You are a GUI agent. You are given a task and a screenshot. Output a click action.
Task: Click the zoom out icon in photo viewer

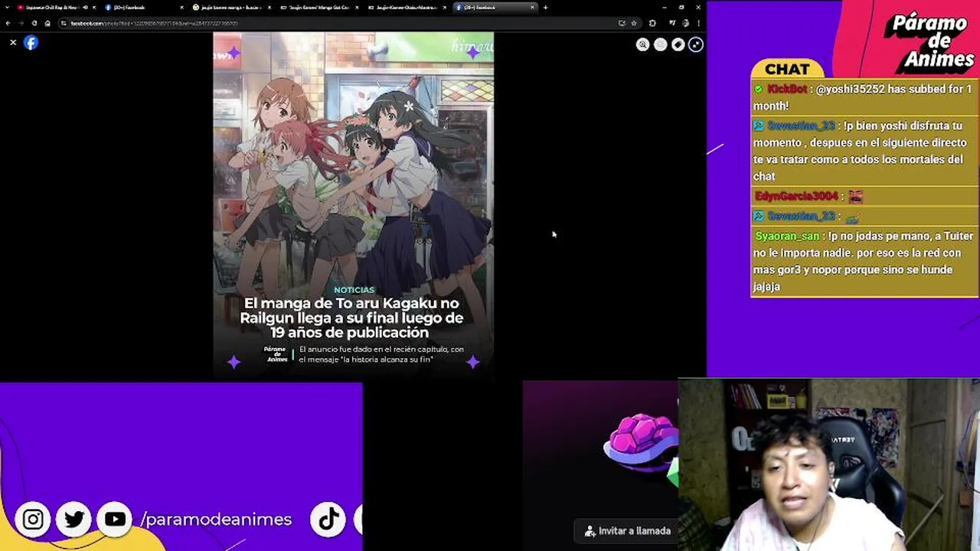[x=661, y=45]
